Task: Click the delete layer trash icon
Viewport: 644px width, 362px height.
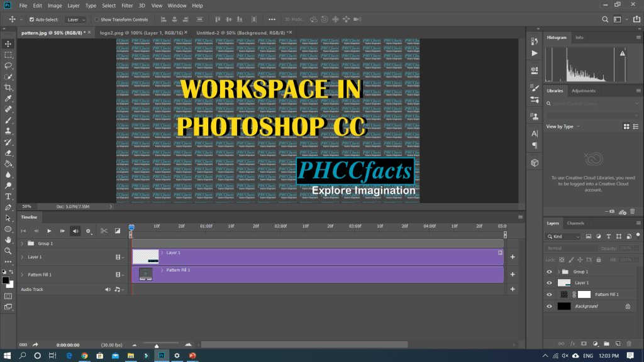Action: (630, 343)
